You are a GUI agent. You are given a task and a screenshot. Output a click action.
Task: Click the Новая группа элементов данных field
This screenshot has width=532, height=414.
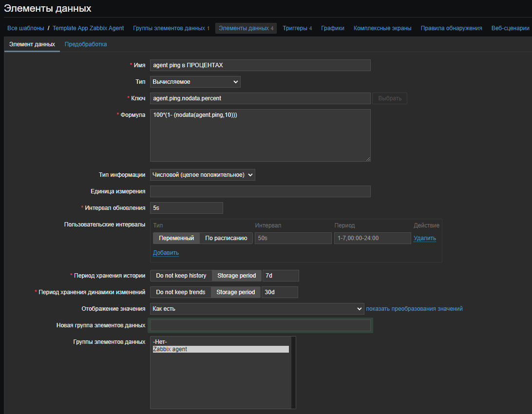coord(261,325)
